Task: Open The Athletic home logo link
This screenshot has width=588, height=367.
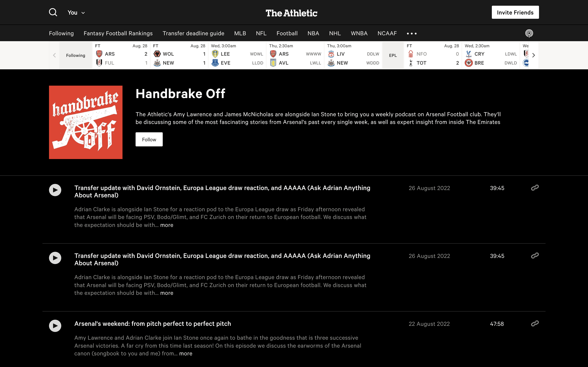Action: [291, 13]
